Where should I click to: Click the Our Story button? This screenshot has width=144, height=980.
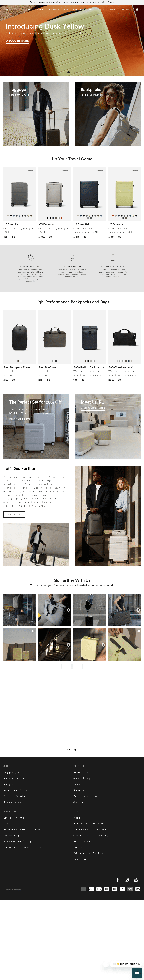14,514
